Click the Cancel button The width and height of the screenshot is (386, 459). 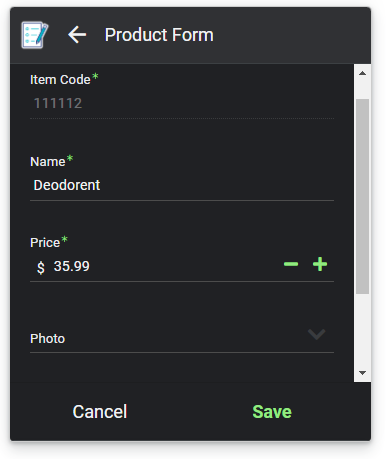(x=100, y=412)
